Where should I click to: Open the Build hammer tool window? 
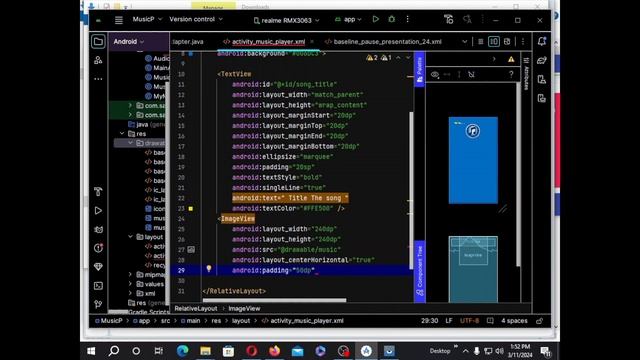click(x=98, y=191)
